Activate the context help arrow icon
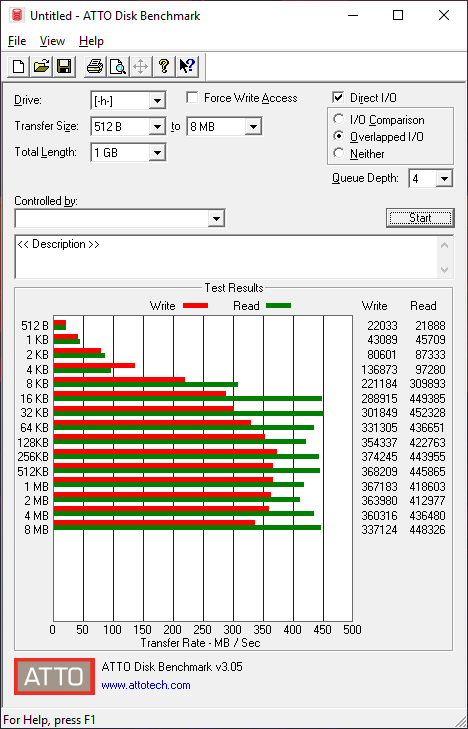Image resolution: width=468 pixels, height=729 pixels. [x=188, y=66]
